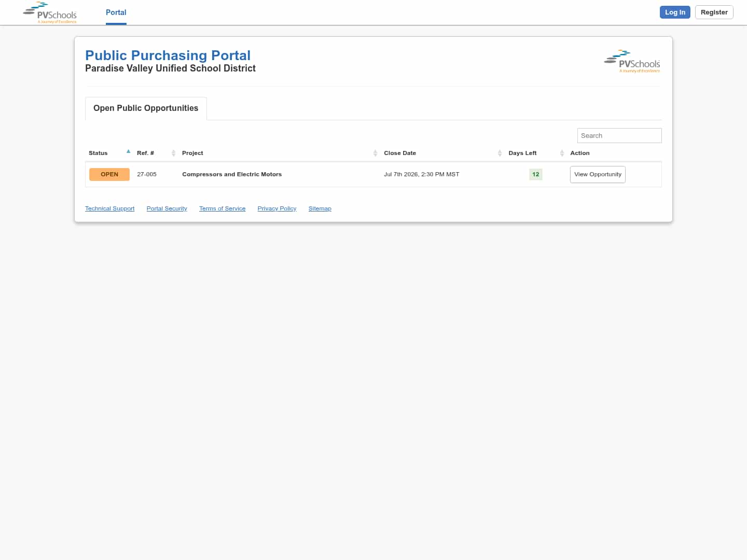Click the 12 days left badge
Image resolution: width=747 pixels, height=560 pixels.
[x=536, y=174]
